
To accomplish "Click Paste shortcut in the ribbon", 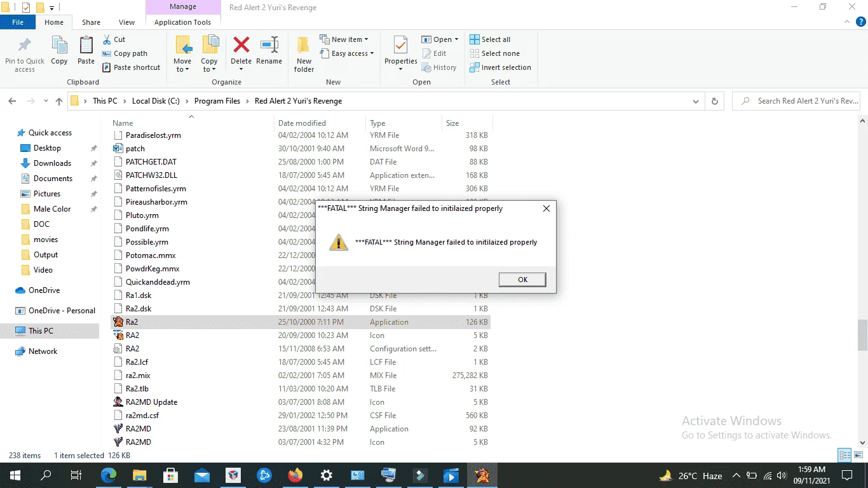I will point(131,67).
